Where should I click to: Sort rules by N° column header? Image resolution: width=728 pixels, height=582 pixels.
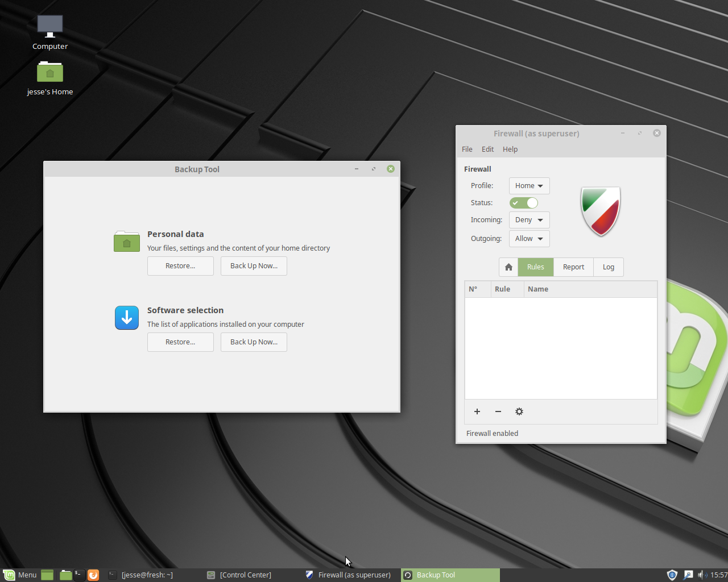click(x=478, y=289)
